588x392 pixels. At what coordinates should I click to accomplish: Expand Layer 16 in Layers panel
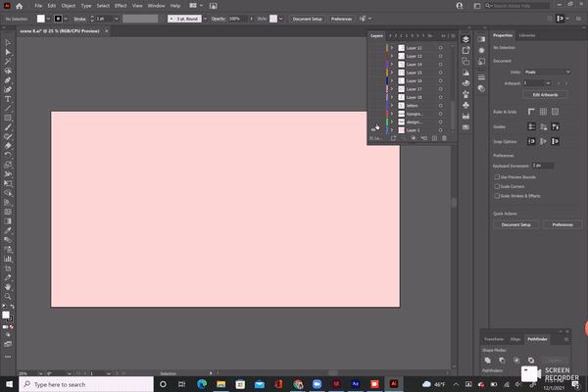pos(392,81)
